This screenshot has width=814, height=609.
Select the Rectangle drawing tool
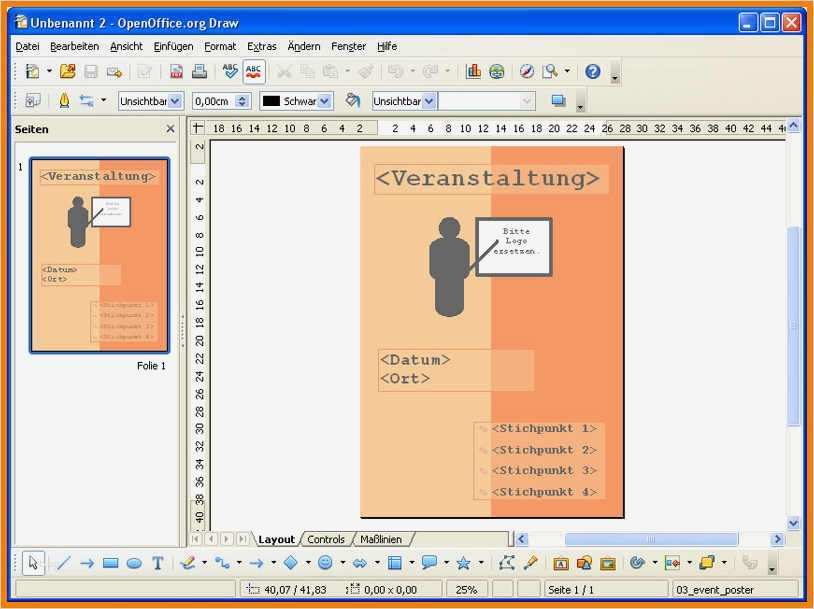(110, 563)
